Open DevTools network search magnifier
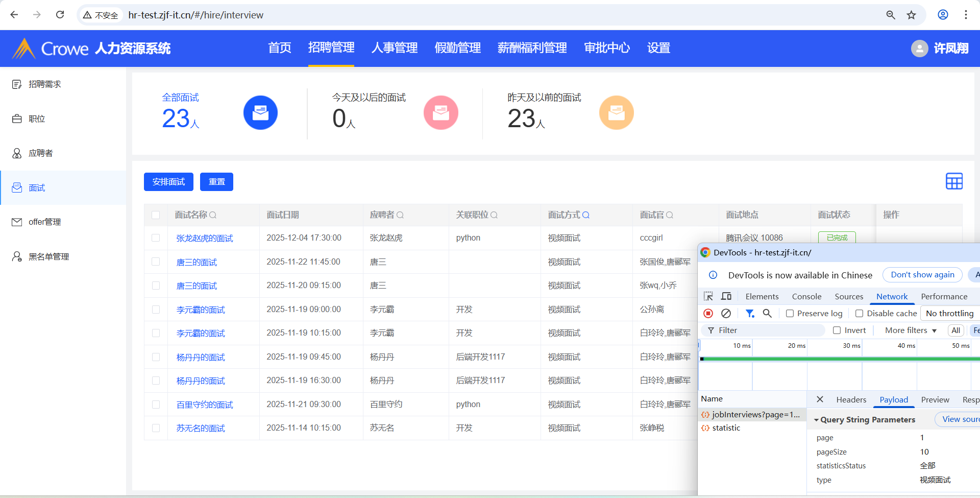Screen dimensions: 980x498 click(767, 313)
